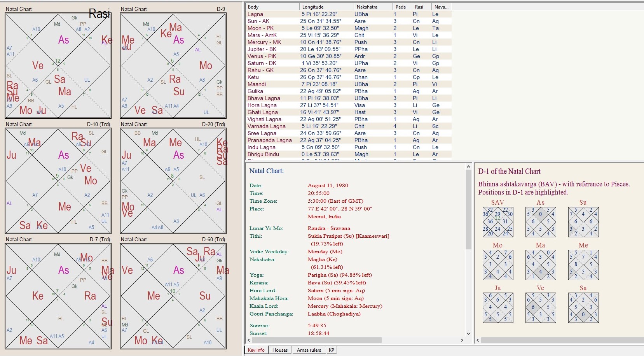Image resolution: width=644 pixels, height=356 pixels.
Task: Click the SAV ashtakavarga mini chart
Action: 497,222
